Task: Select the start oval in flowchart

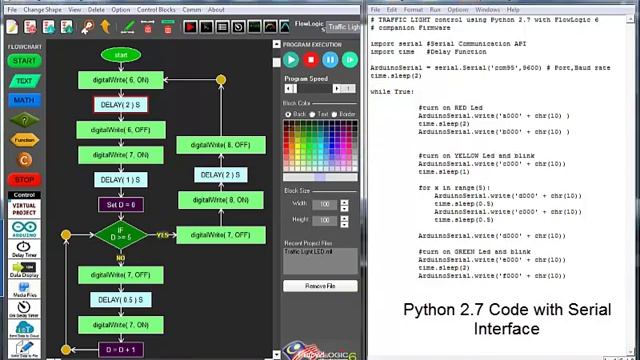Action: coord(121,55)
